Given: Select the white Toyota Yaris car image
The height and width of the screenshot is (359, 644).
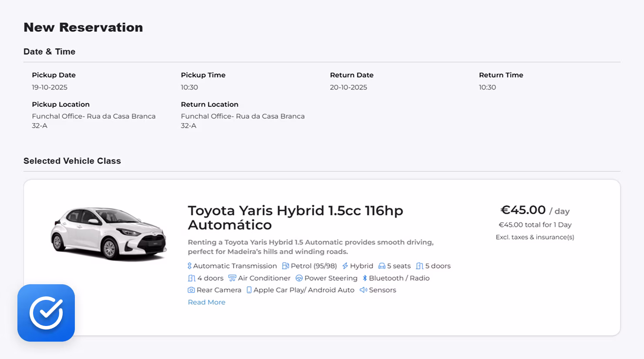Looking at the screenshot, I should point(109,234).
